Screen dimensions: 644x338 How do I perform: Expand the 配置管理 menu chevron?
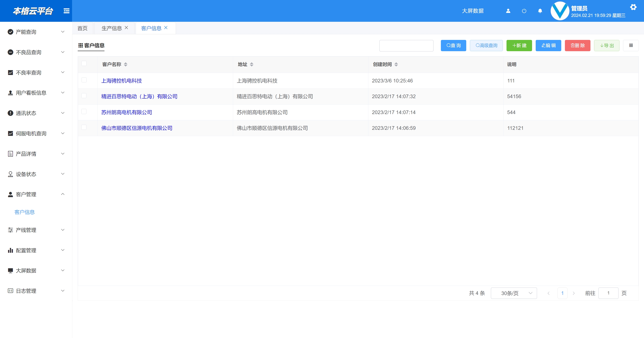[63, 250]
